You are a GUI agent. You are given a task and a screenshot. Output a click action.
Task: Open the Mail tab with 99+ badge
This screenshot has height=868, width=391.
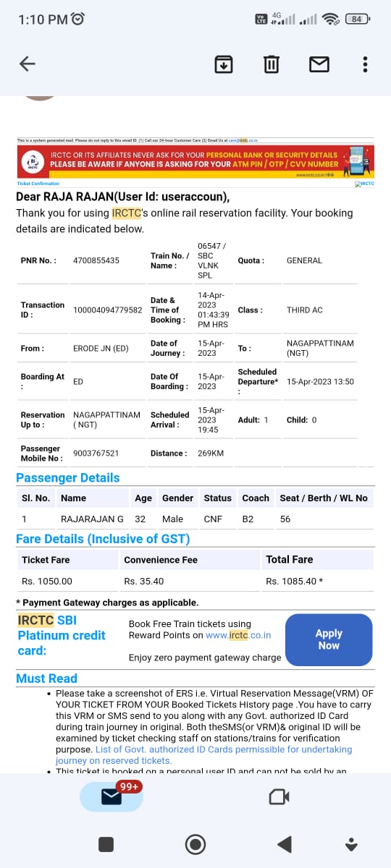(x=111, y=796)
